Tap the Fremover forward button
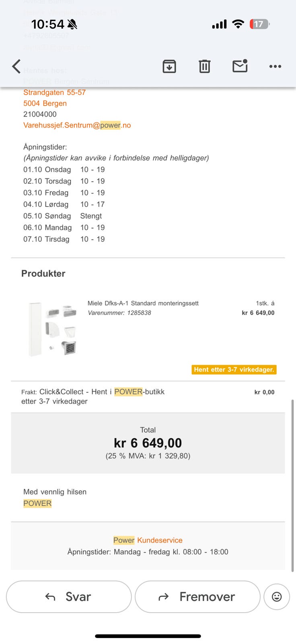 tap(197, 597)
